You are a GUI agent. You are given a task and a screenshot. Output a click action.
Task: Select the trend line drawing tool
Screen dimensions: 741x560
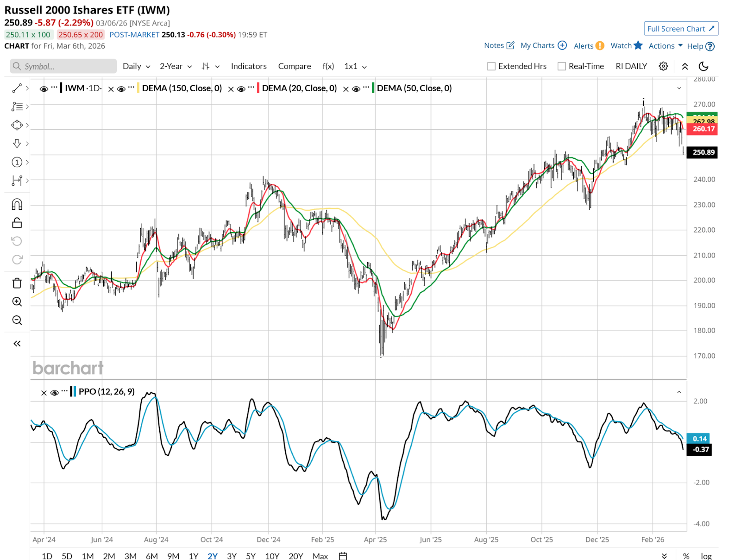pos(17,88)
